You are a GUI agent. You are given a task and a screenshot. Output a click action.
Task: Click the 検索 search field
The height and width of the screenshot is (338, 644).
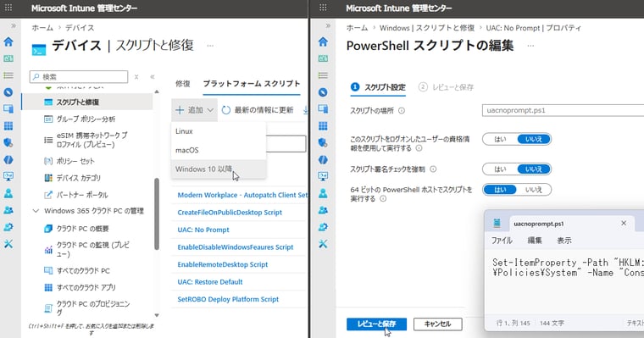(79, 77)
